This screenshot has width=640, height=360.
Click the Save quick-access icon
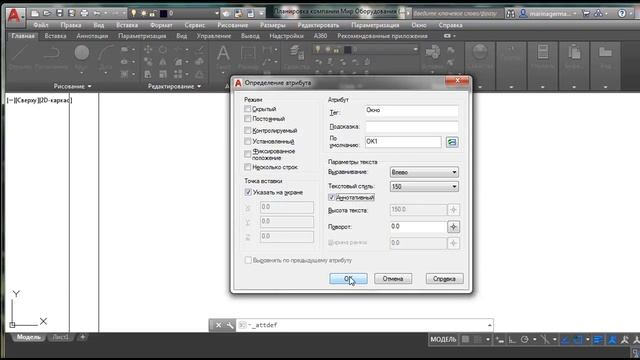click(60, 13)
